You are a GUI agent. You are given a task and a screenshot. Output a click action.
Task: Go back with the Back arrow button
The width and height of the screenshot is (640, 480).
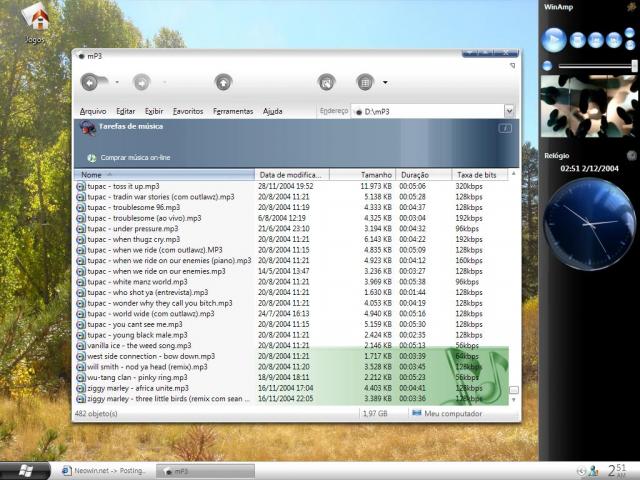90,83
